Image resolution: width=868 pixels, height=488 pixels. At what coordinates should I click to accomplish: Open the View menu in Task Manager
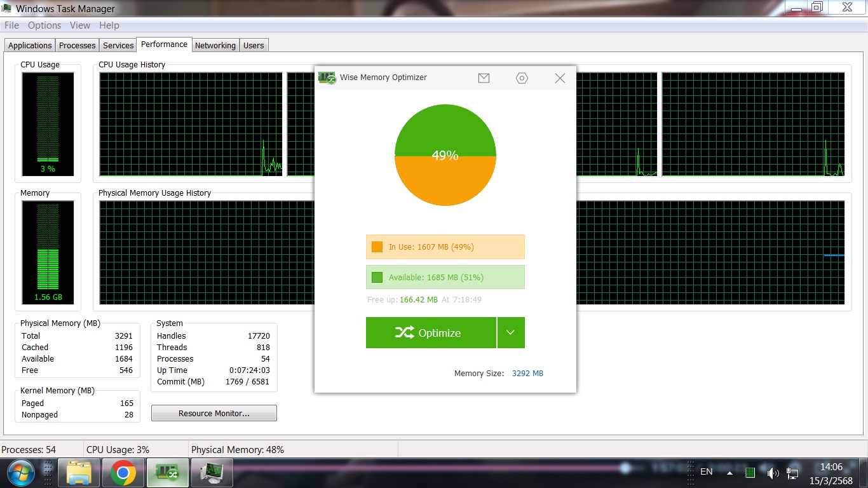(80, 25)
